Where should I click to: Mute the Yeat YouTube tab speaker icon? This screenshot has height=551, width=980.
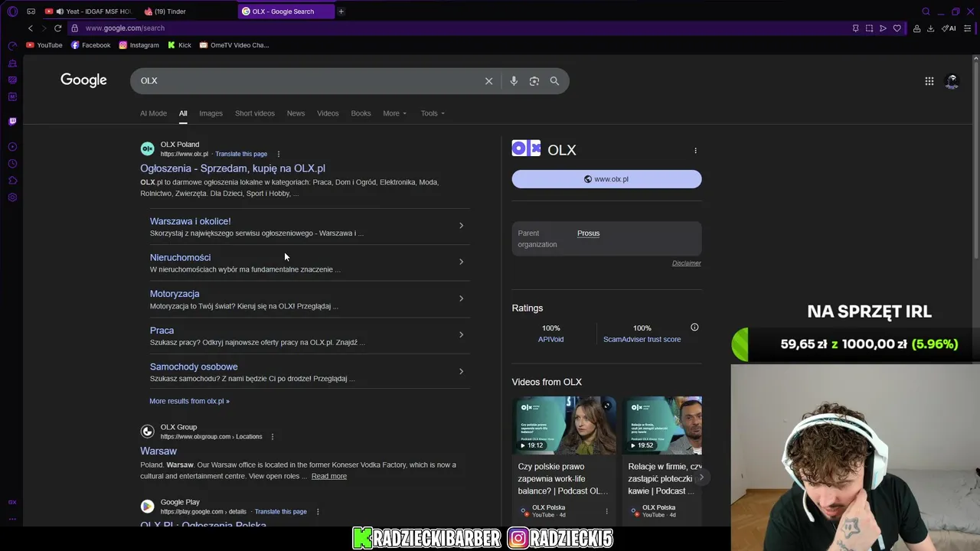coord(60,11)
